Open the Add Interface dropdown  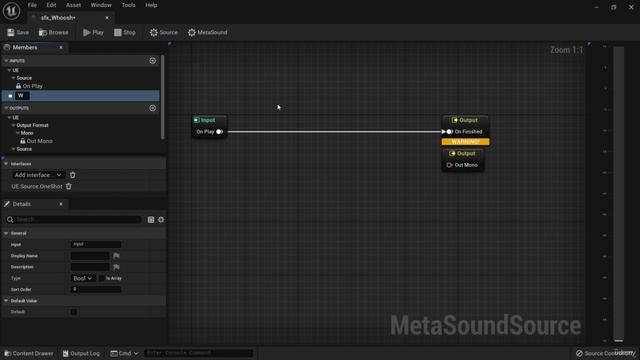coord(38,175)
